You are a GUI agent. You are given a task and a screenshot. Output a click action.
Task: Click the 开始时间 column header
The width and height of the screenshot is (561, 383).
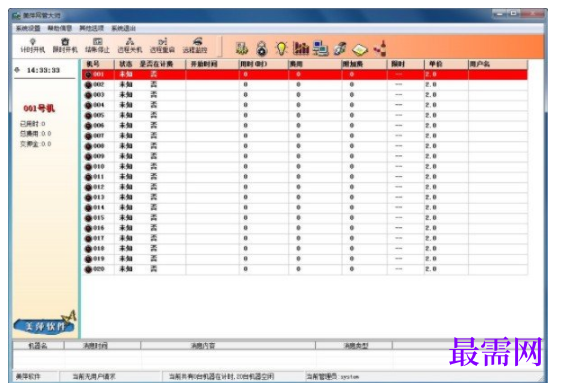click(x=213, y=64)
